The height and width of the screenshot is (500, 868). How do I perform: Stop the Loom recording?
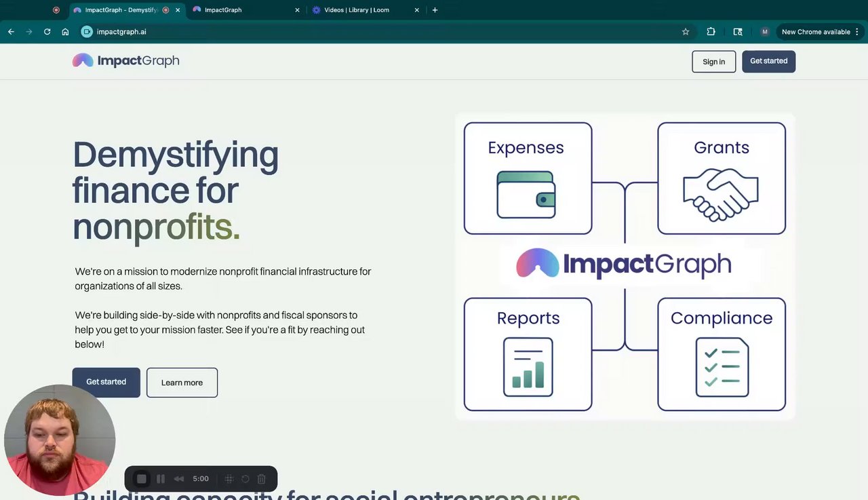tap(141, 479)
